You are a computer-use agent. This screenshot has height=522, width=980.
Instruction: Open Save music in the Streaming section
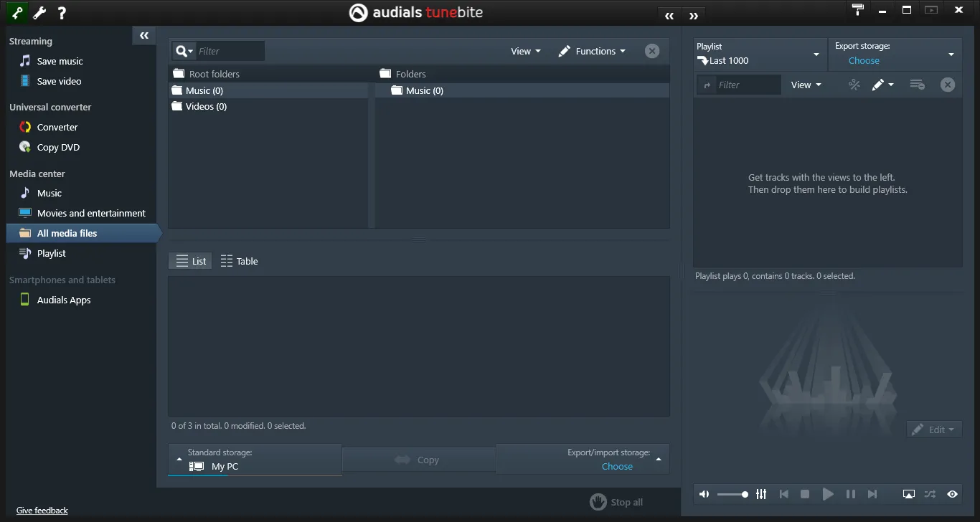point(60,61)
